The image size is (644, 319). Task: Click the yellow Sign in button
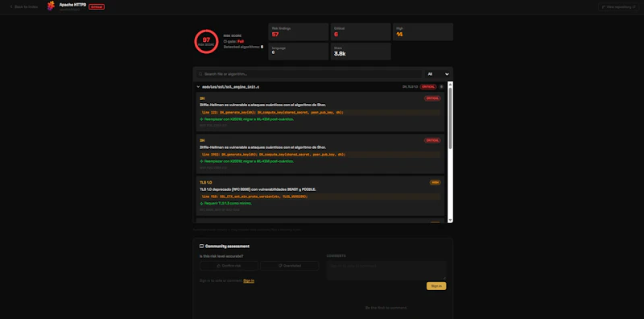(436, 286)
